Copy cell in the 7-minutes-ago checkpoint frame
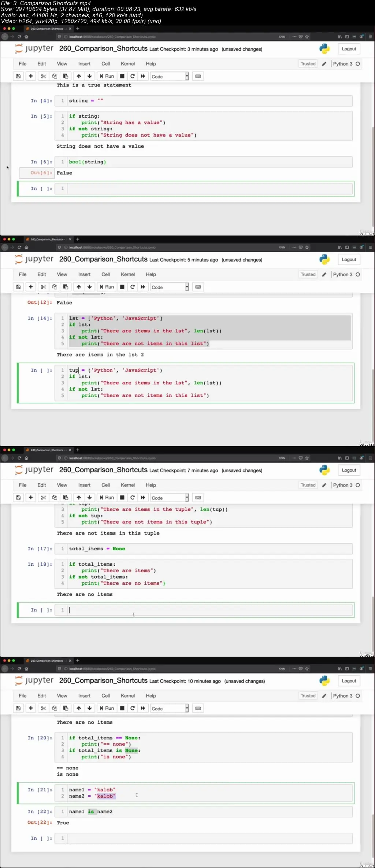The height and width of the screenshot is (868, 375). pos(55,498)
